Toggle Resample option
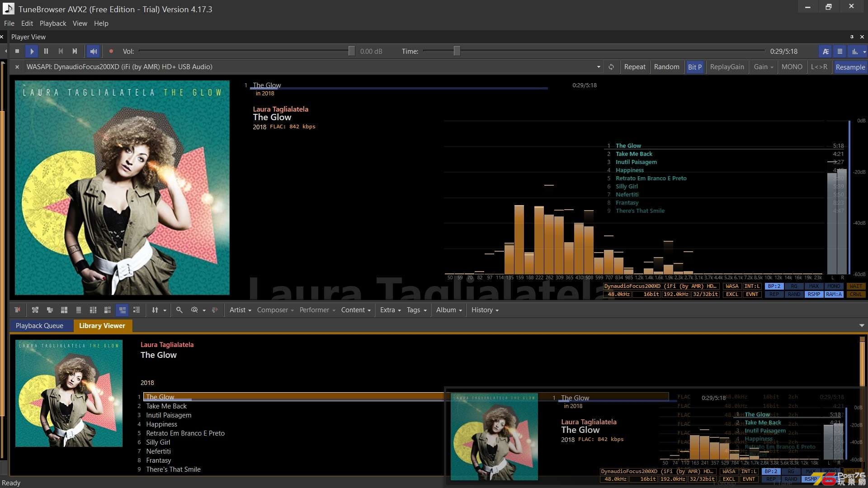Viewport: 868px width, 488px height. coord(850,67)
